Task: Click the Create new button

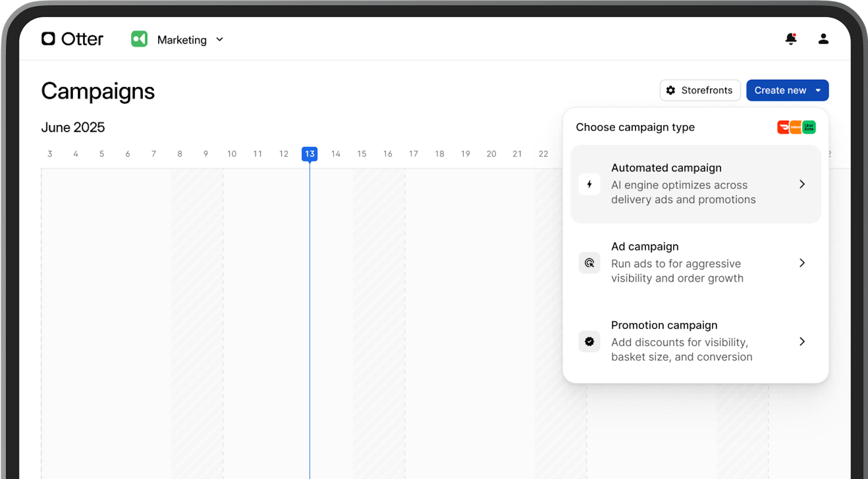Action: [x=788, y=90]
